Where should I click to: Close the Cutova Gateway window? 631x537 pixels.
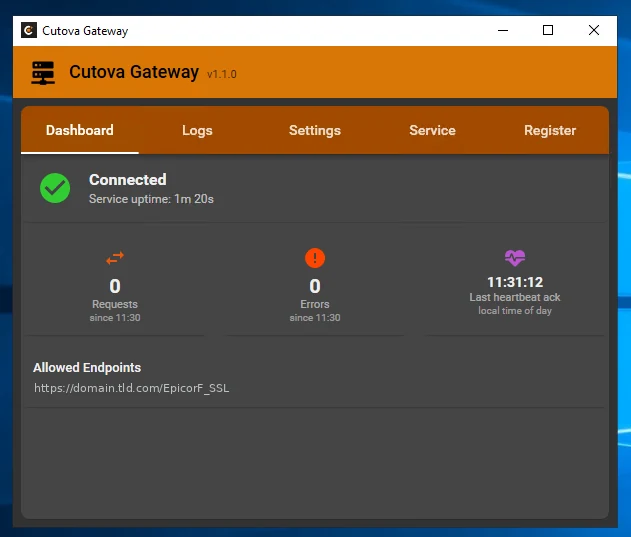(x=594, y=30)
